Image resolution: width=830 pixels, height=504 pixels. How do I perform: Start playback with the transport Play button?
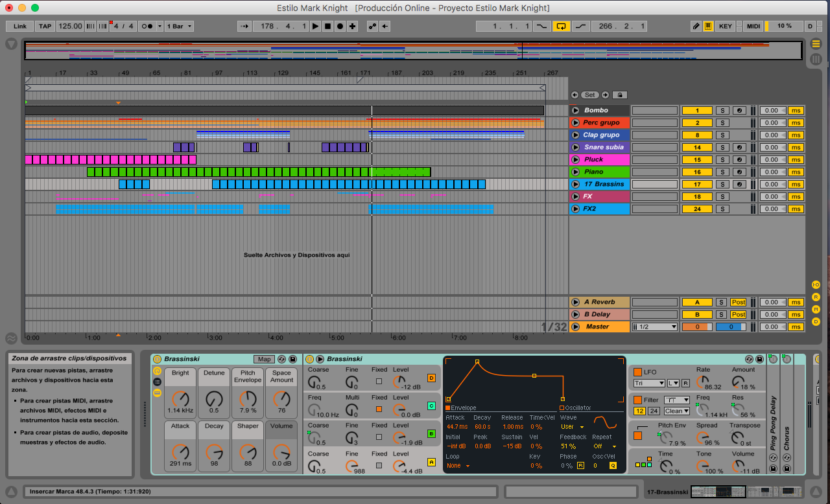[316, 26]
